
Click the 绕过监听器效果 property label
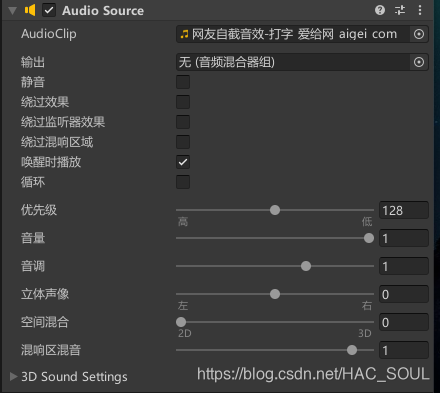pos(63,122)
